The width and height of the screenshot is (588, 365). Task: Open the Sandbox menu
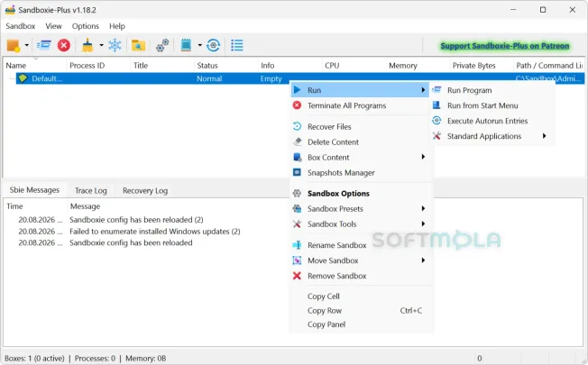20,26
